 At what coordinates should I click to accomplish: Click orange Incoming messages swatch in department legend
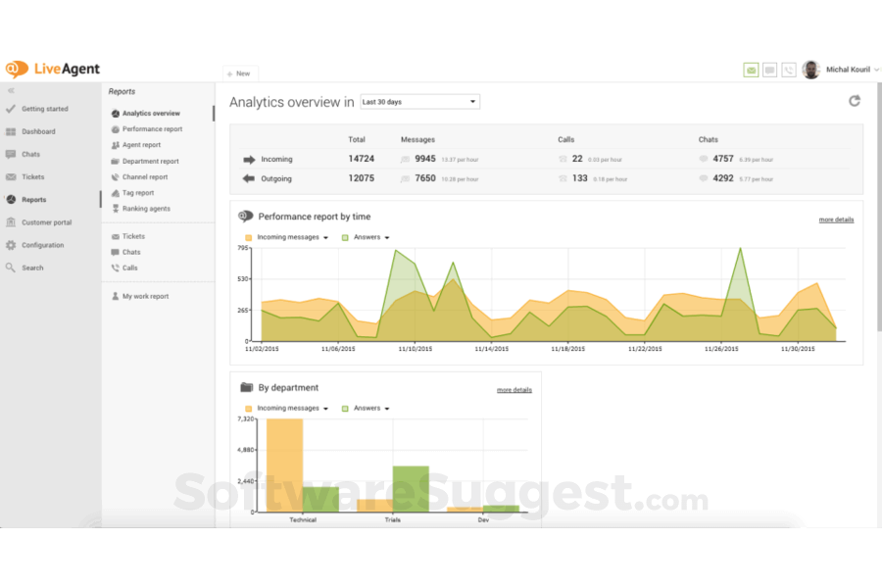249,409
